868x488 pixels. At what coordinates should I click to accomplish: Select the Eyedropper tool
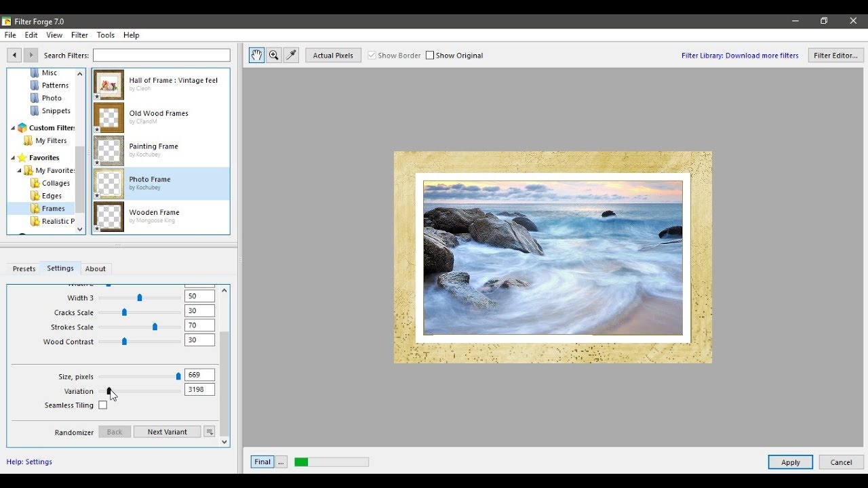pos(292,56)
